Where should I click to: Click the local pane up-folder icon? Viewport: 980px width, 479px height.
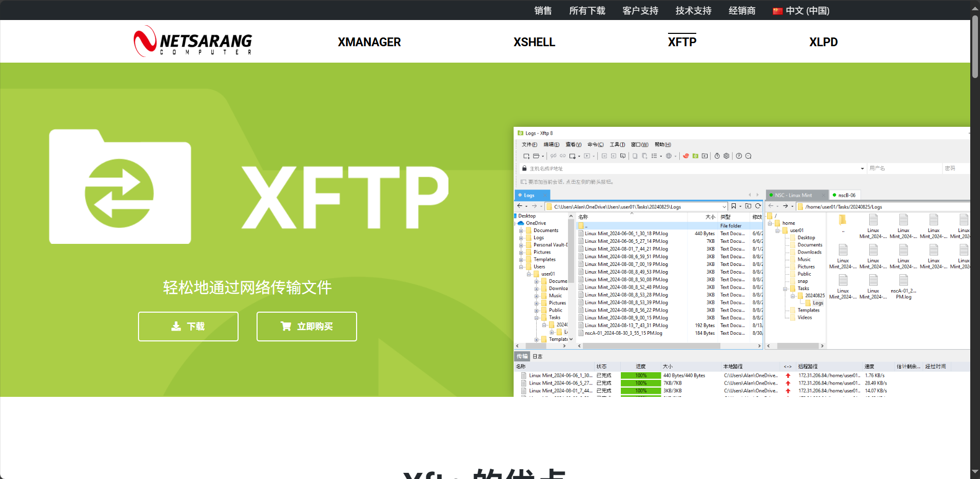pyautogui.click(x=748, y=206)
